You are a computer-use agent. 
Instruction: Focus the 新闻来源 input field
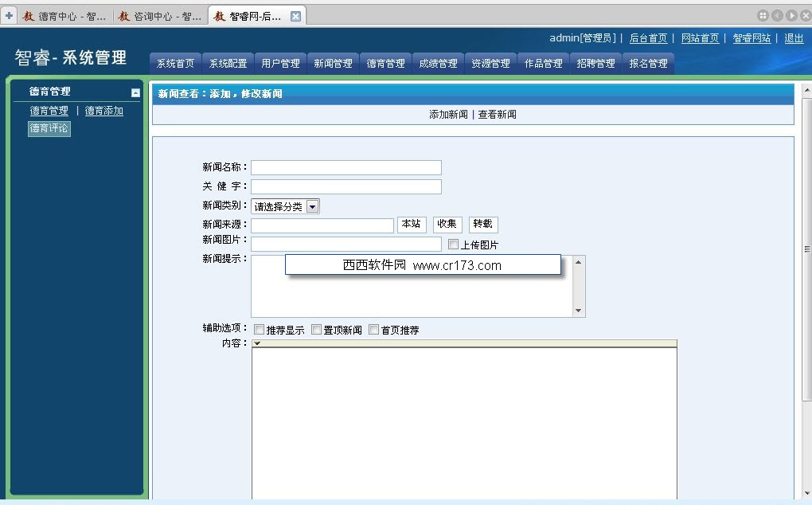coord(322,225)
